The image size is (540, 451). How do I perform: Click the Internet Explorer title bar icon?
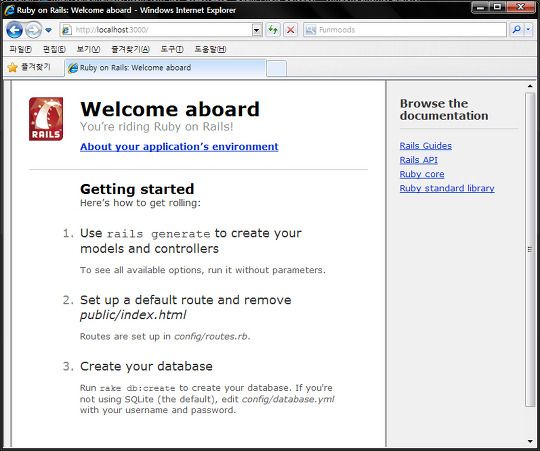[x=9, y=10]
